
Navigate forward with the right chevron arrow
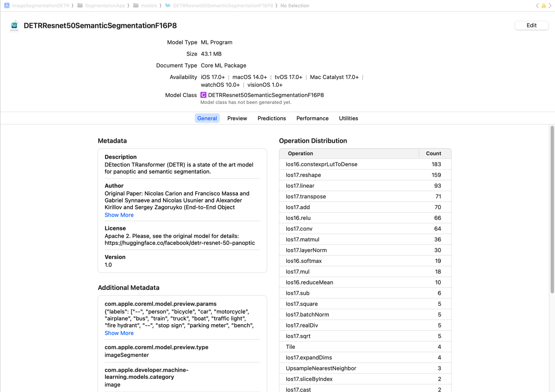(x=550, y=5)
